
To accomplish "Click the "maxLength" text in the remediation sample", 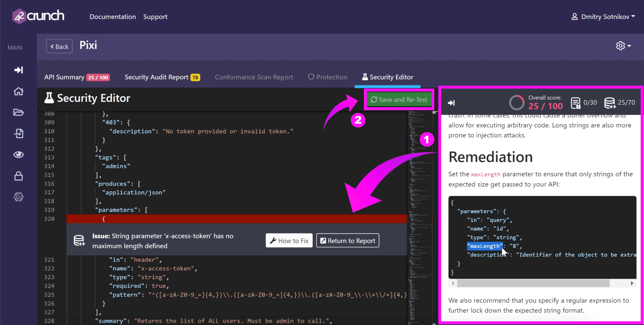I will (485, 246).
